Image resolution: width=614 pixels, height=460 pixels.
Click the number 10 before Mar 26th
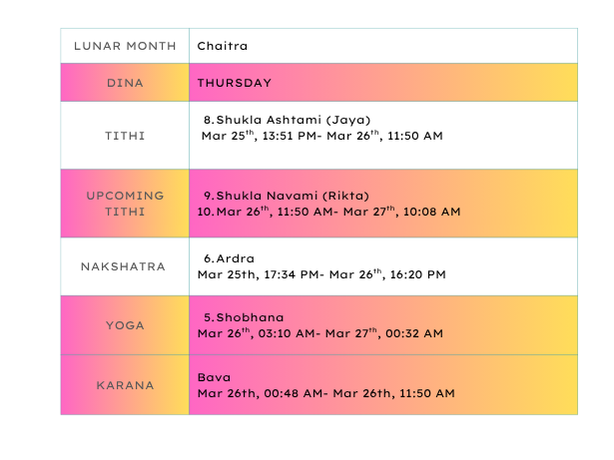pyautogui.click(x=204, y=212)
